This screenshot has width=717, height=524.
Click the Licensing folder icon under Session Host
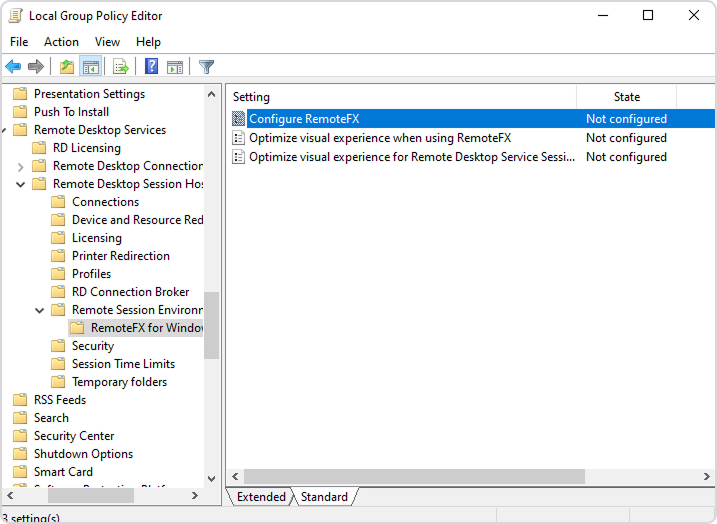coord(58,238)
